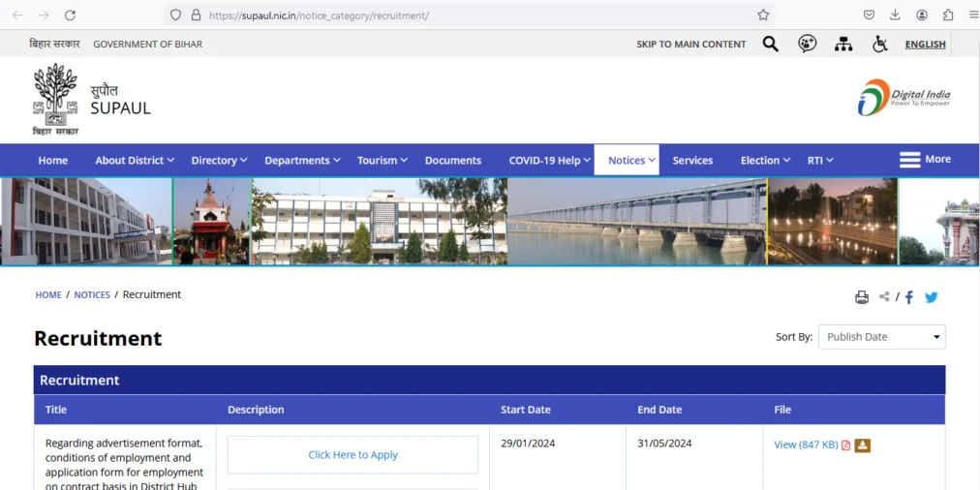Share this page on Facebook
Viewport: 980px width, 490px height.
click(909, 297)
